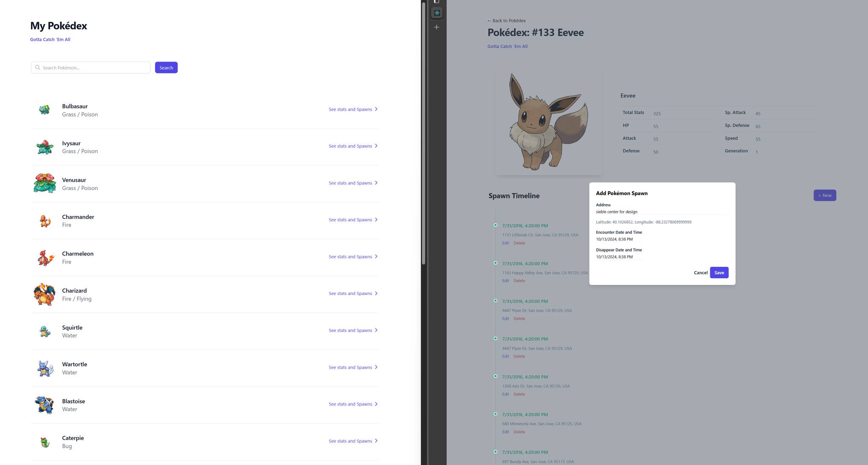
Task: Click the Caterpie sprite icon
Action: point(45,441)
